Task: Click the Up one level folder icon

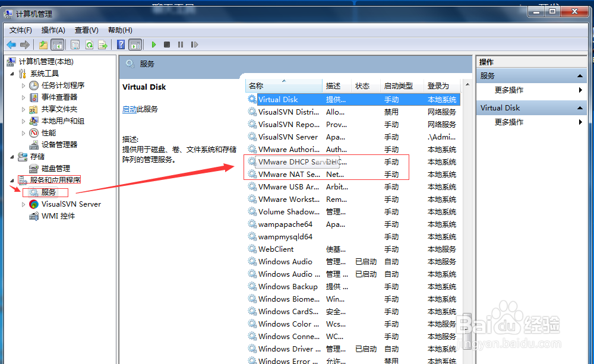Action: tap(43, 45)
